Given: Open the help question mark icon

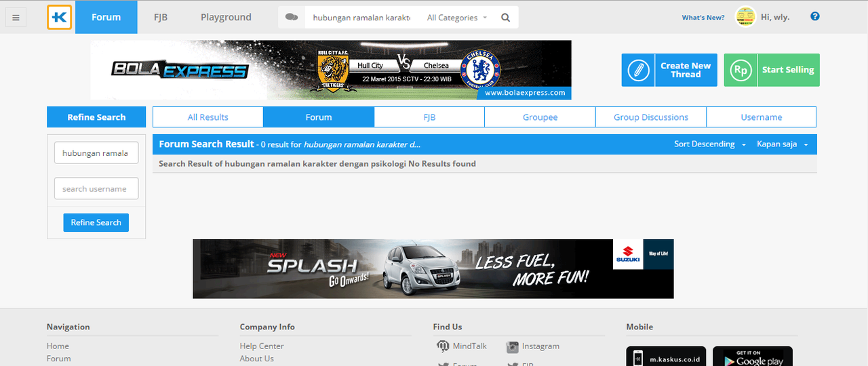Looking at the screenshot, I should click(815, 16).
